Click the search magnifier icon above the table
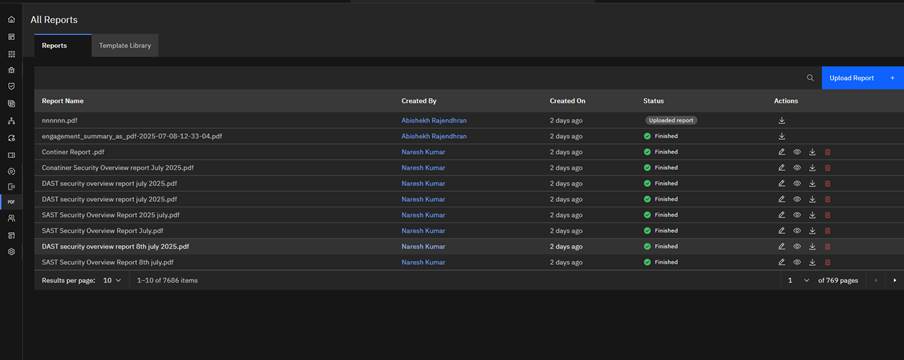 pos(810,78)
